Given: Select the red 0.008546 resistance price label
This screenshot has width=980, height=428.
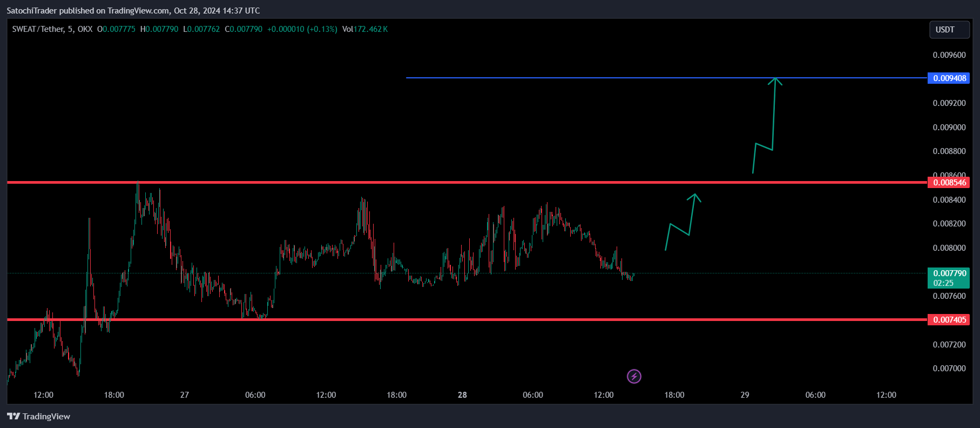Looking at the screenshot, I should point(949,183).
